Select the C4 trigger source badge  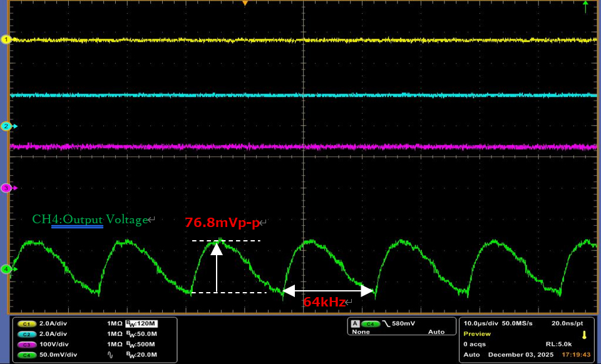pos(371,324)
